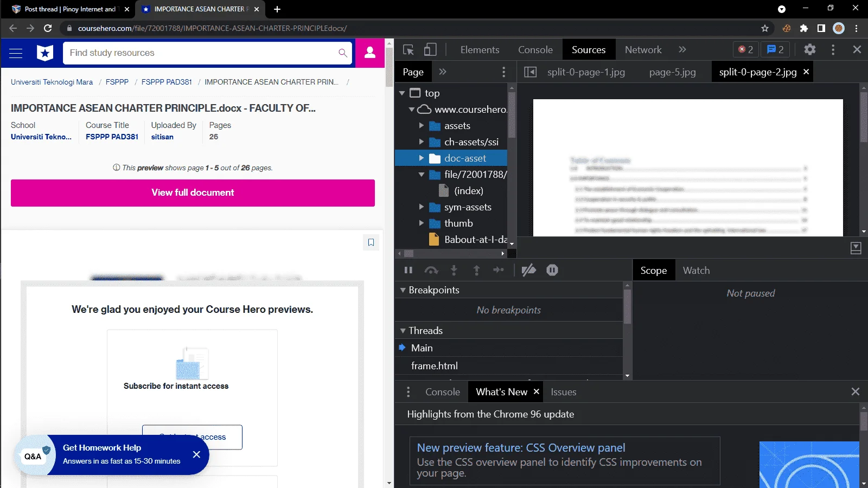Collapse the Threads section
This screenshot has height=488, width=868.
(x=403, y=331)
